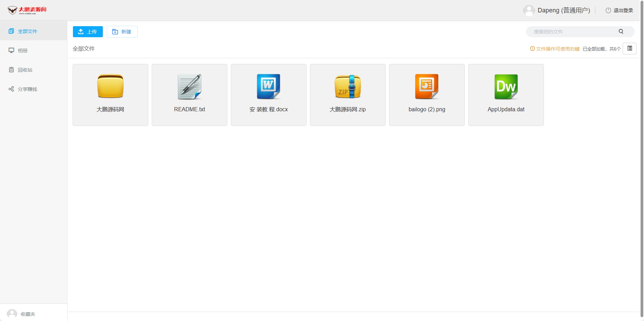The image size is (644, 321).
Task: Select the 大鹏源码网.zip archive icon
Action: click(347, 86)
